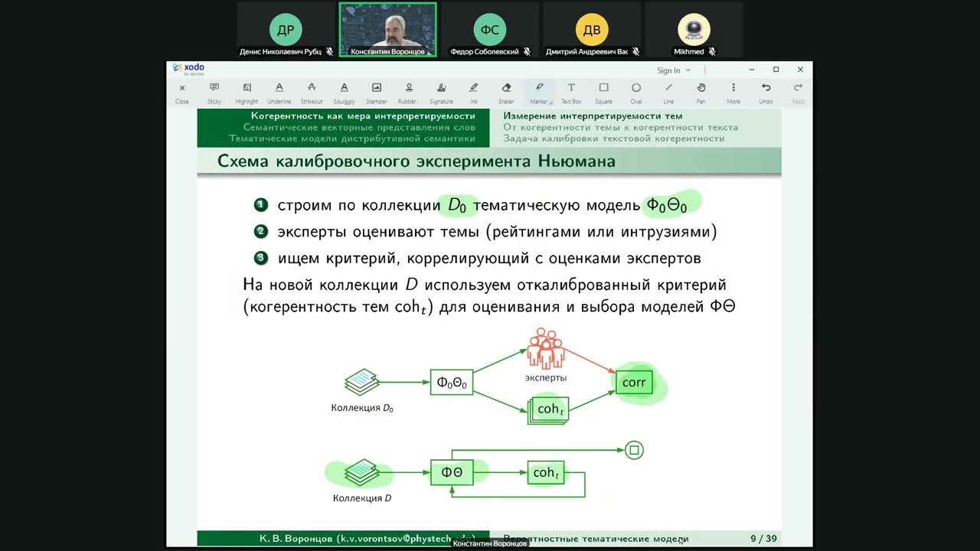
Task: Expand the Sign In dropdown
Action: click(x=674, y=70)
